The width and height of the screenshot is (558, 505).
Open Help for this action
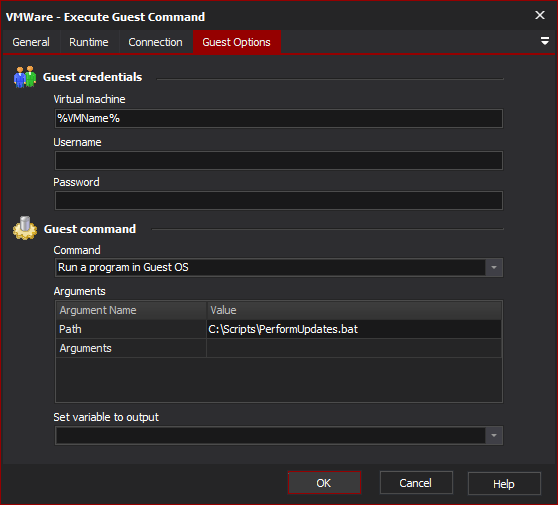(x=504, y=484)
